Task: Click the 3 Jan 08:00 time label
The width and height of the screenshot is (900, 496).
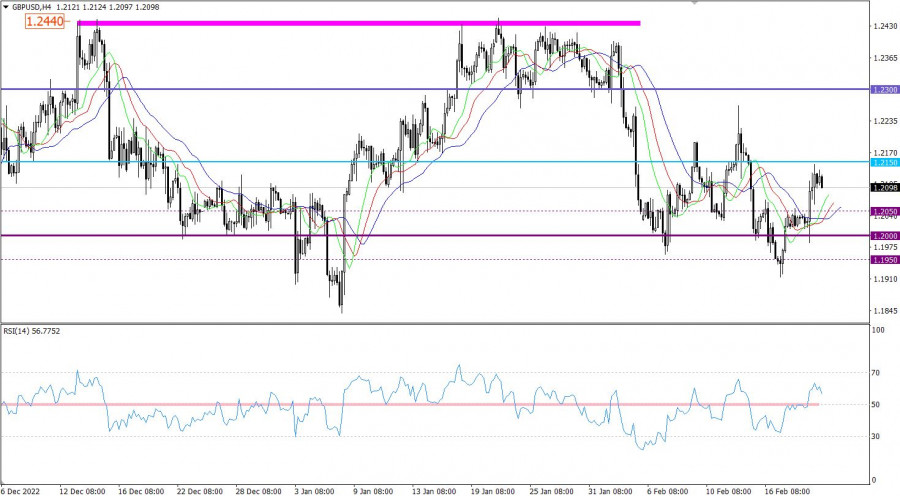Action: tap(317, 490)
